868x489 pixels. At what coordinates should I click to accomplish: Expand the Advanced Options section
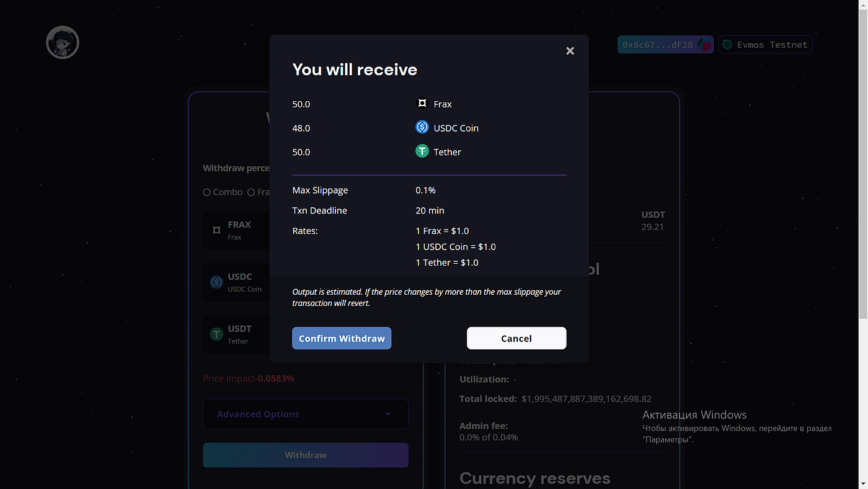[306, 414]
